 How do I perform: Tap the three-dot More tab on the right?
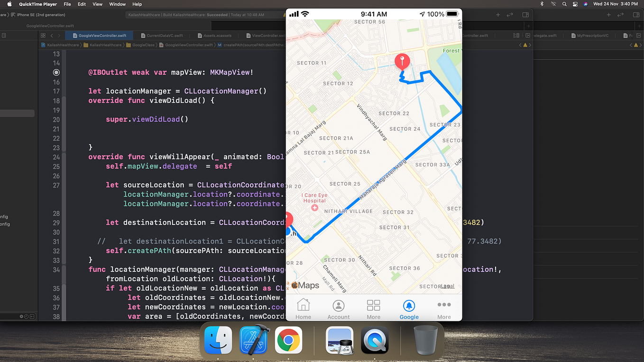(444, 308)
